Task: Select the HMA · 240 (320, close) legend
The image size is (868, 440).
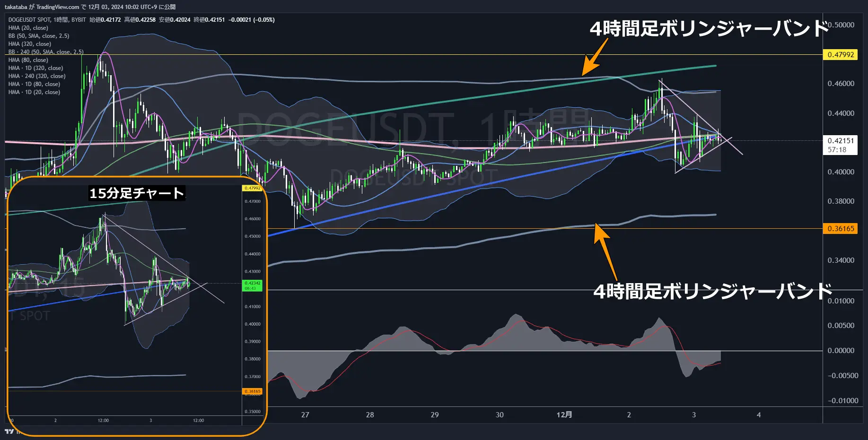Action: tap(36, 76)
